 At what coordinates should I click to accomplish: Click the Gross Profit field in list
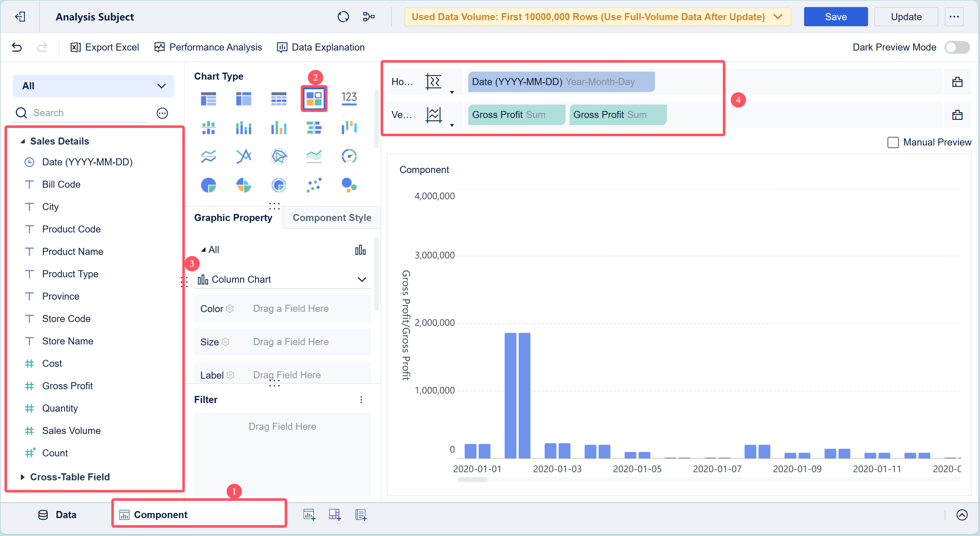click(67, 386)
